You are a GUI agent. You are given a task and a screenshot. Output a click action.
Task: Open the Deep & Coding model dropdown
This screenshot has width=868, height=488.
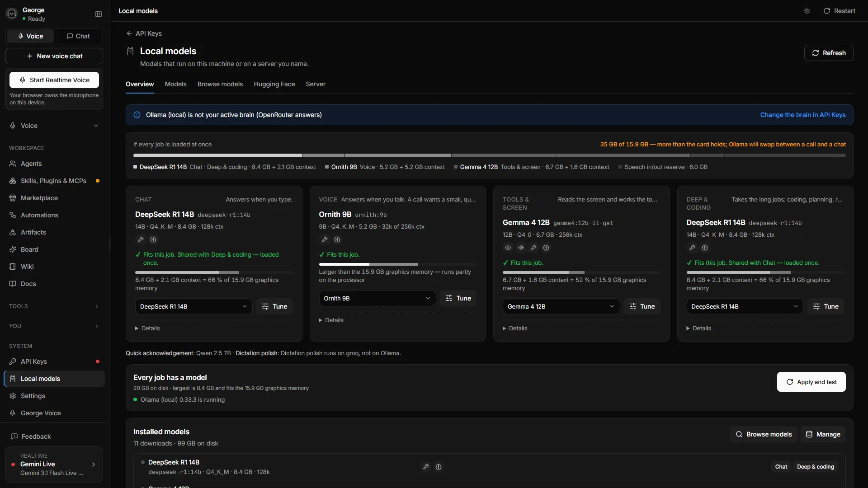pyautogui.click(x=745, y=306)
